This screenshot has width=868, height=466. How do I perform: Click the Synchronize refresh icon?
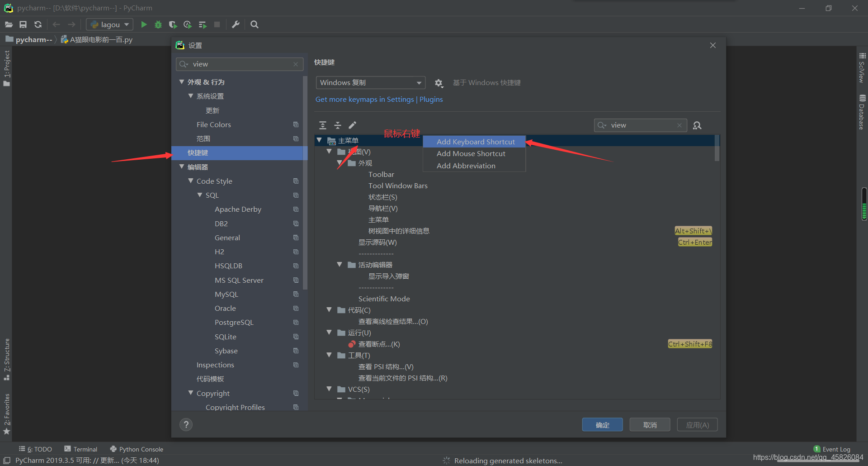pyautogui.click(x=38, y=24)
